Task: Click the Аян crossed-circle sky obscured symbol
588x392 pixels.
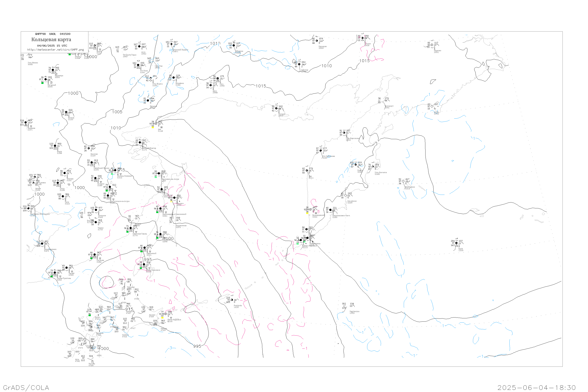Action: pos(156,123)
